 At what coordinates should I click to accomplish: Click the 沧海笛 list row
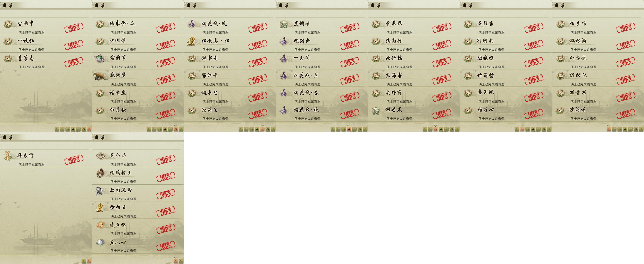tap(230, 113)
